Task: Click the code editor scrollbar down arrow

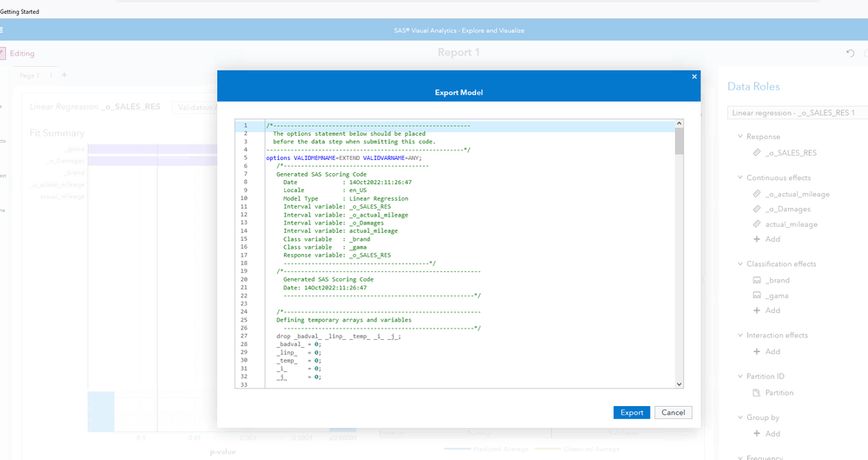Action: 679,384
